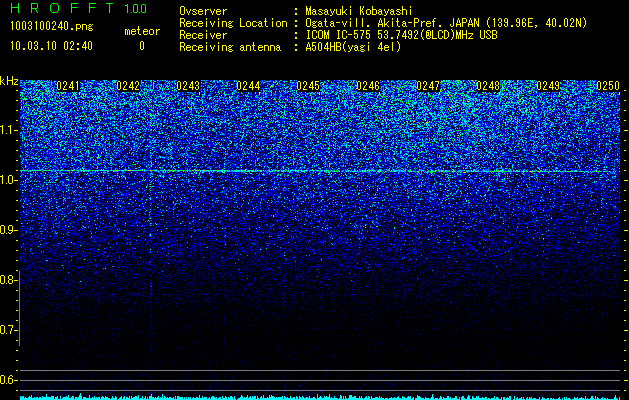The width and height of the screenshot is (629, 400).
Task: Click the bright carrier line near 1.02 kHz
Action: coord(320,171)
